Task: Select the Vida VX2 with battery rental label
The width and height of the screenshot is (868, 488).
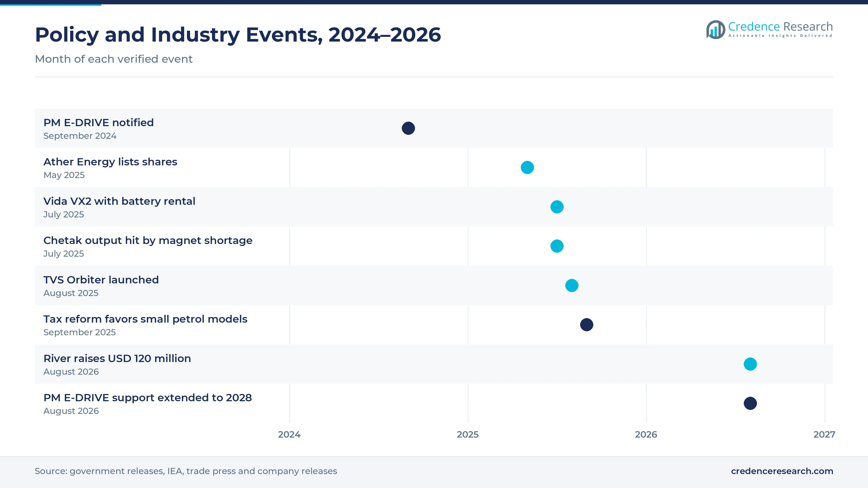Action: coord(119,201)
